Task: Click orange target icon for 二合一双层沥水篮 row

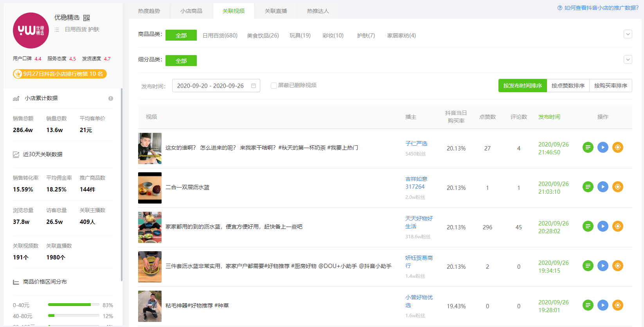Action: click(x=618, y=187)
